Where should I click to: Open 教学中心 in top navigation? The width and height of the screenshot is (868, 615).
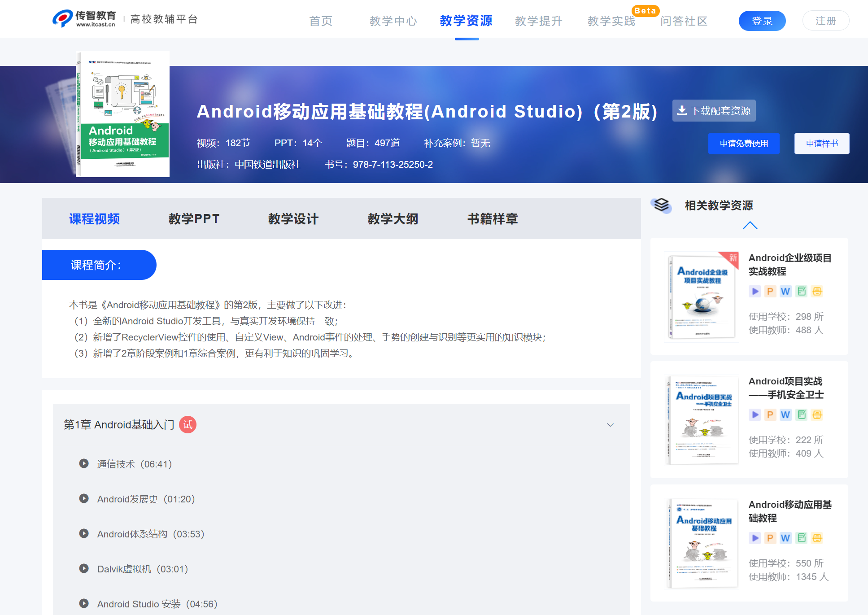click(x=393, y=21)
